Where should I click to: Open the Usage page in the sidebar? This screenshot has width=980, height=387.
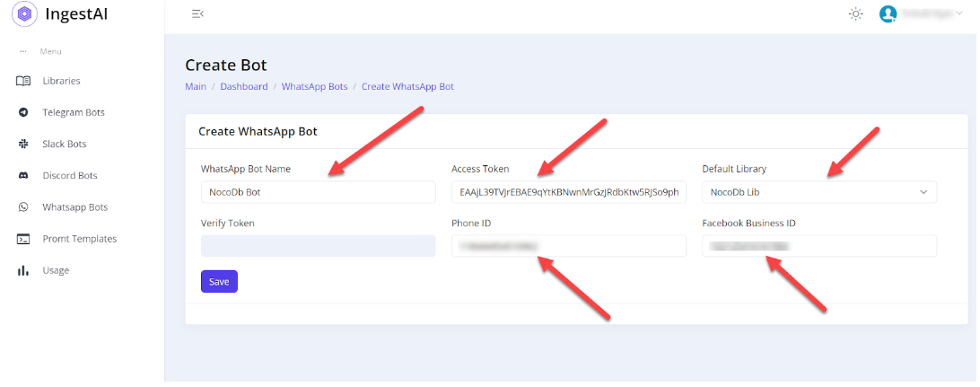coord(56,270)
